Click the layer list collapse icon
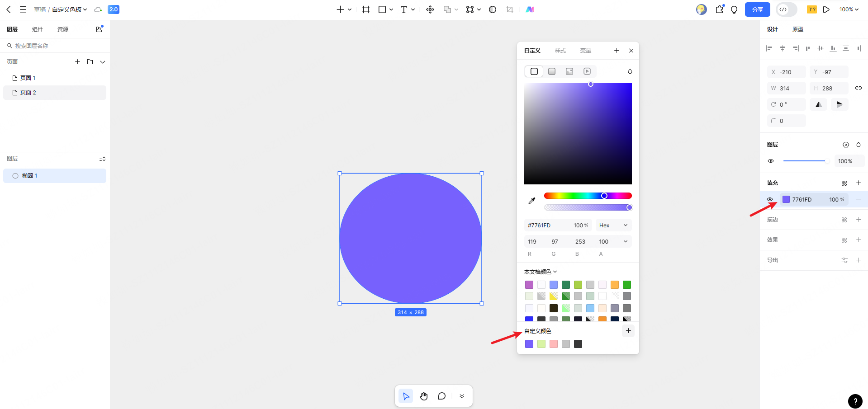The image size is (868, 409). 102,159
